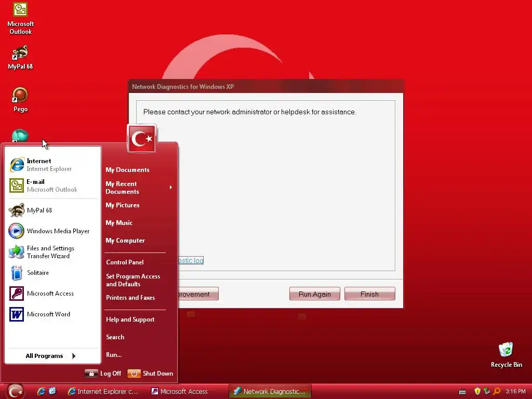Launch Solitaire from Start menu

pos(53,273)
